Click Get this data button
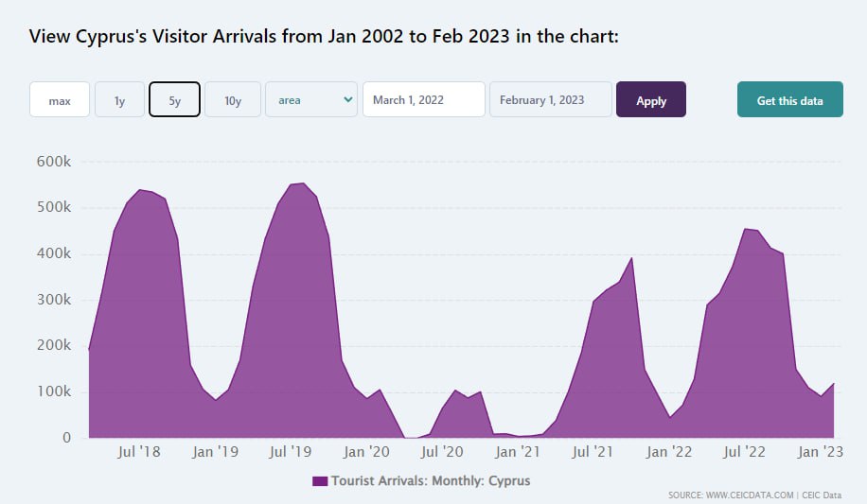The width and height of the screenshot is (867, 504). point(789,99)
